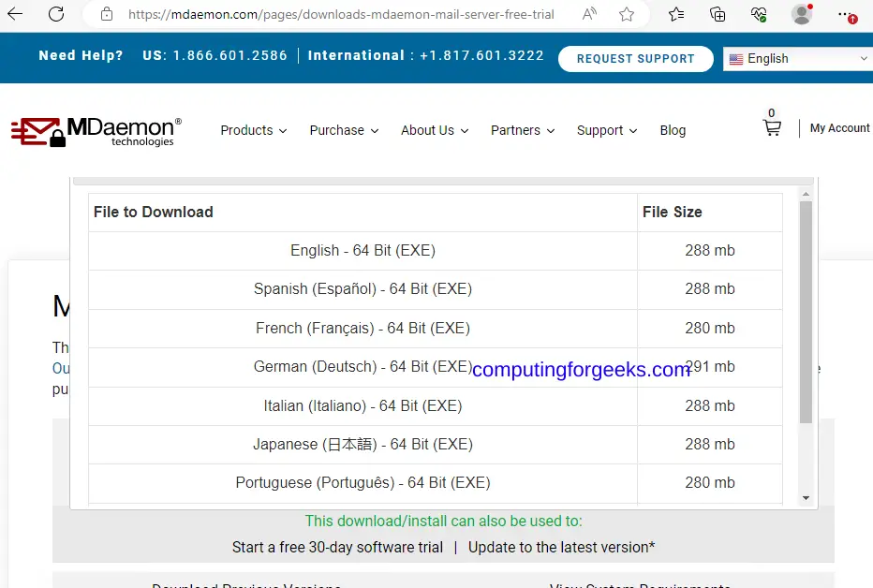
Task: Click the 288 mb size for Spanish
Action: (710, 288)
